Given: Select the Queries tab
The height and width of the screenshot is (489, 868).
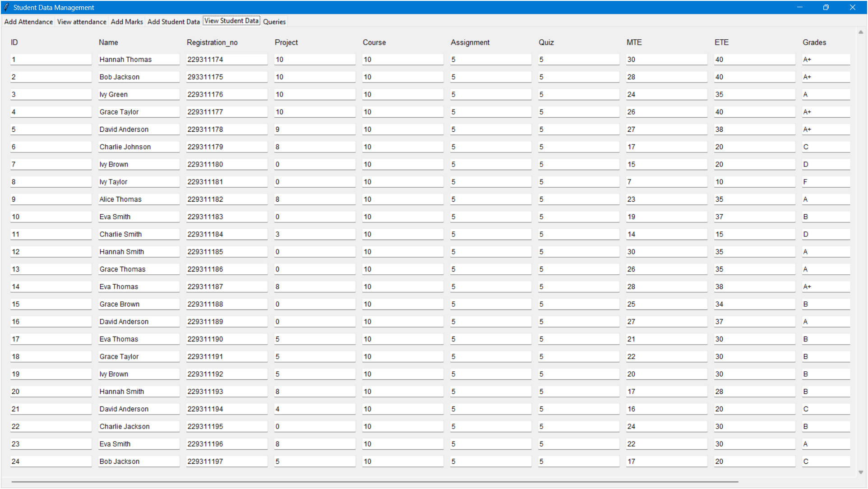Looking at the screenshot, I should point(274,22).
